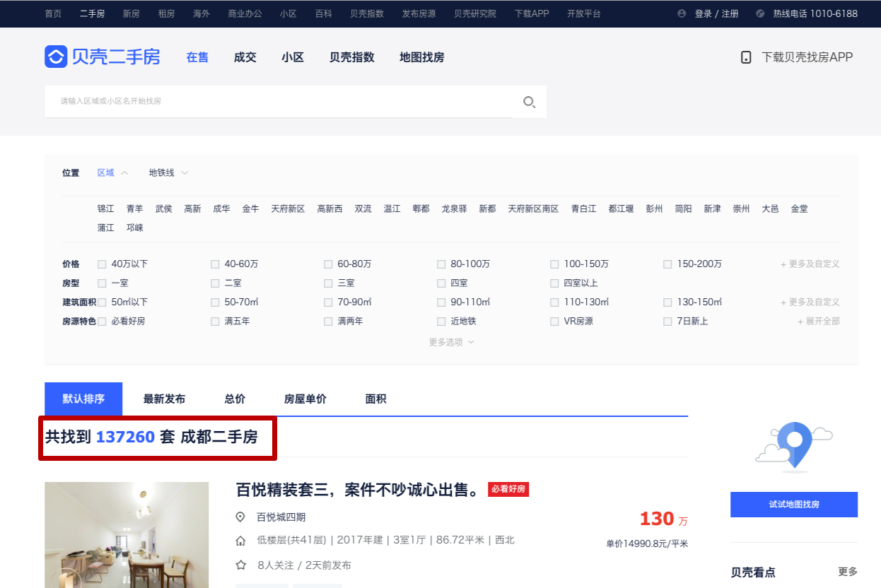Expand 更多选项 filter options
The height and width of the screenshot is (588, 881).
click(451, 342)
